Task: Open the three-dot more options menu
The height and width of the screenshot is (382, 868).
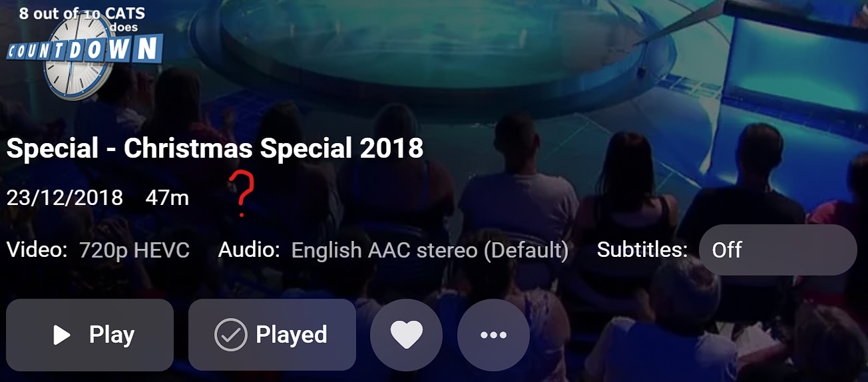Action: pos(493,335)
